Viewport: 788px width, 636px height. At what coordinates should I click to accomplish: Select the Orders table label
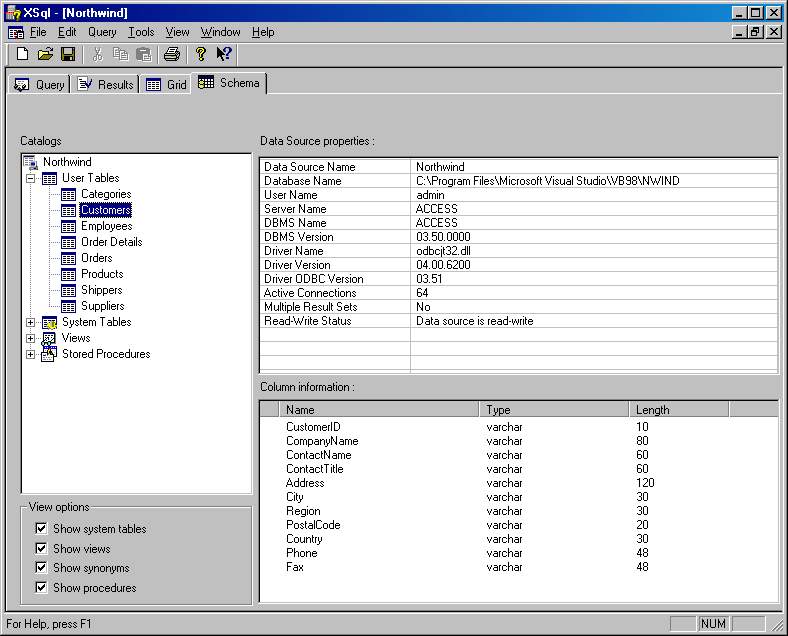pos(96,258)
